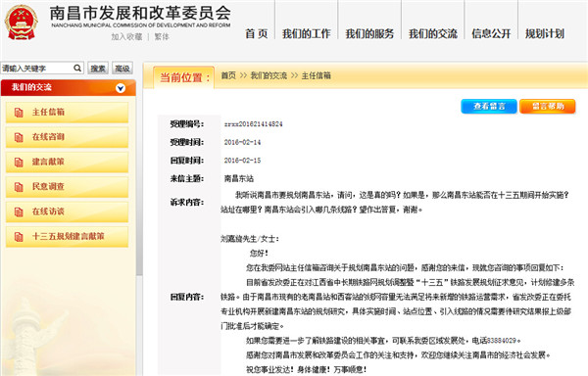This screenshot has width=588, height=376.
Task: Click the 当前位置 label
Action: click(185, 78)
